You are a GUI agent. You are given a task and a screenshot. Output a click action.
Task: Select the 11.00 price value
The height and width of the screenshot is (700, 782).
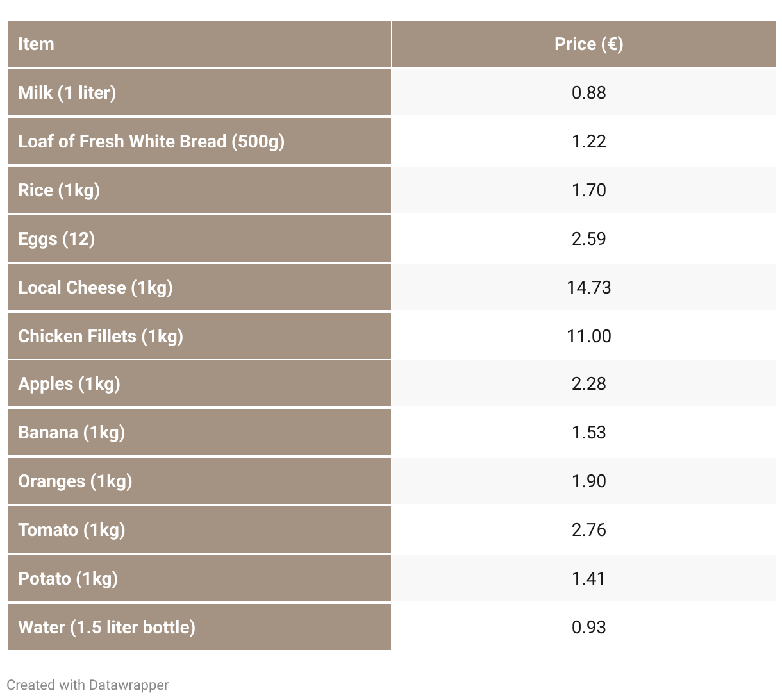(x=588, y=336)
